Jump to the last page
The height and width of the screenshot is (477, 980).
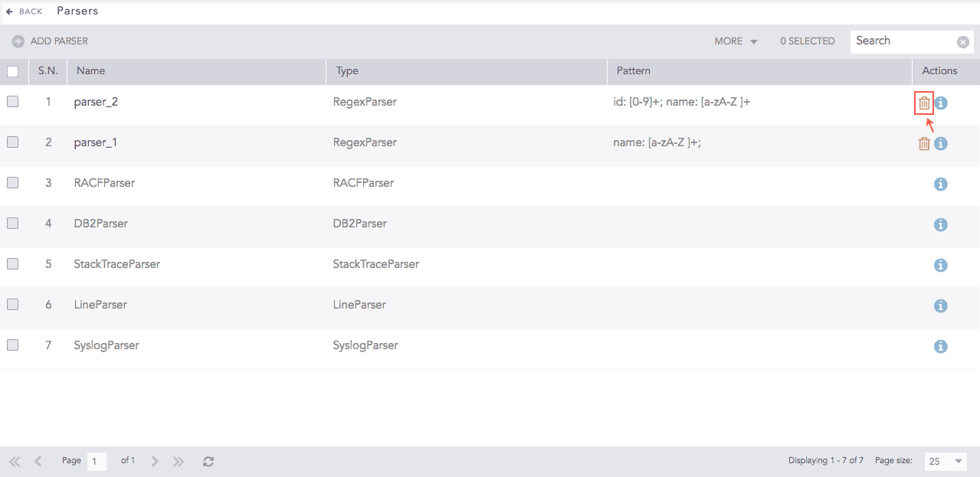(177, 460)
